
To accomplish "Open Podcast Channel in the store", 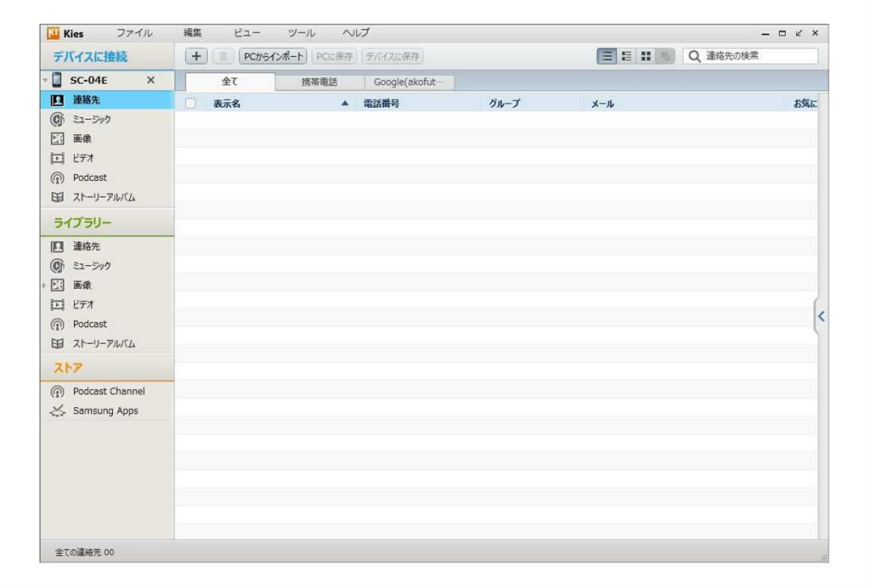I will coord(107,391).
